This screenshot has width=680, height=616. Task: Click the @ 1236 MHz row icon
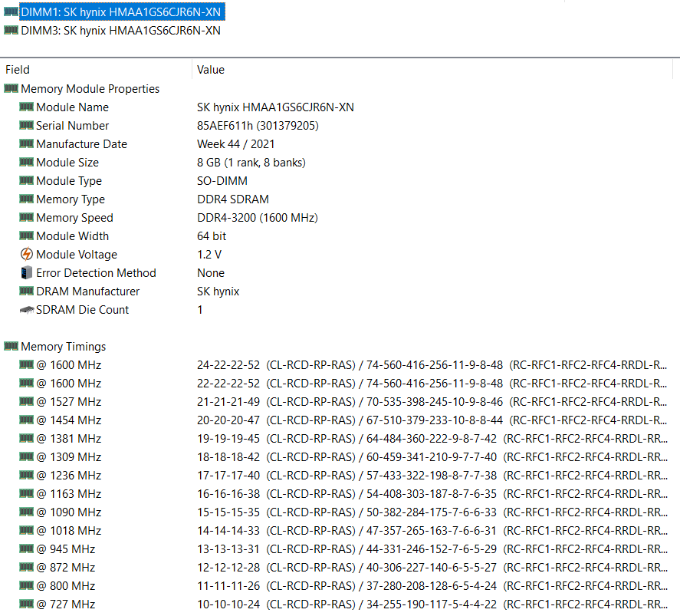pos(27,475)
